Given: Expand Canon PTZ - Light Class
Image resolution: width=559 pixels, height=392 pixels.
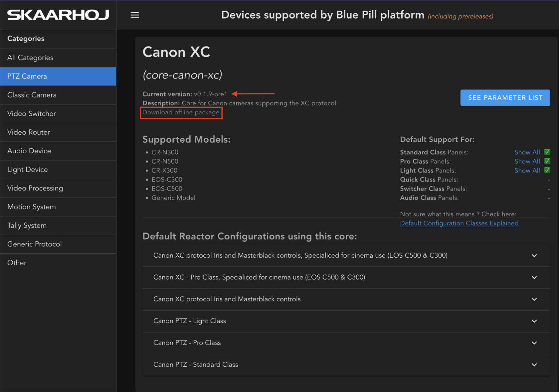Looking at the screenshot, I should tap(346, 321).
